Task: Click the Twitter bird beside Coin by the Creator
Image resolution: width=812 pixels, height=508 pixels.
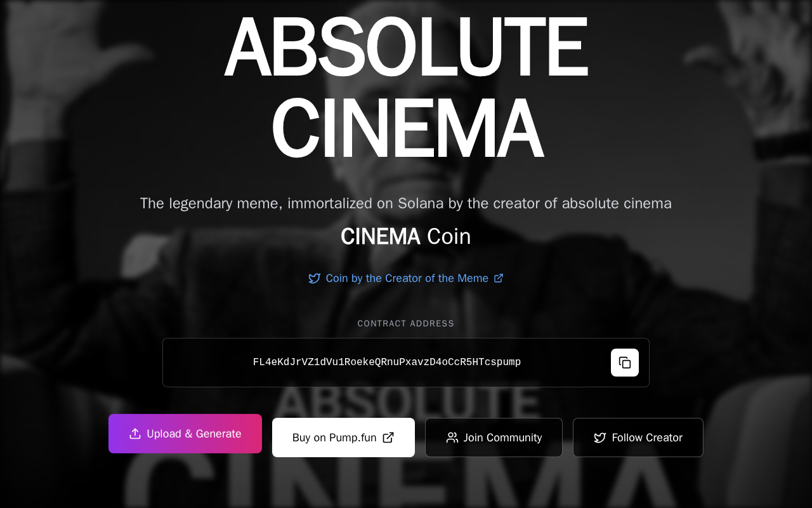Action: point(314,278)
